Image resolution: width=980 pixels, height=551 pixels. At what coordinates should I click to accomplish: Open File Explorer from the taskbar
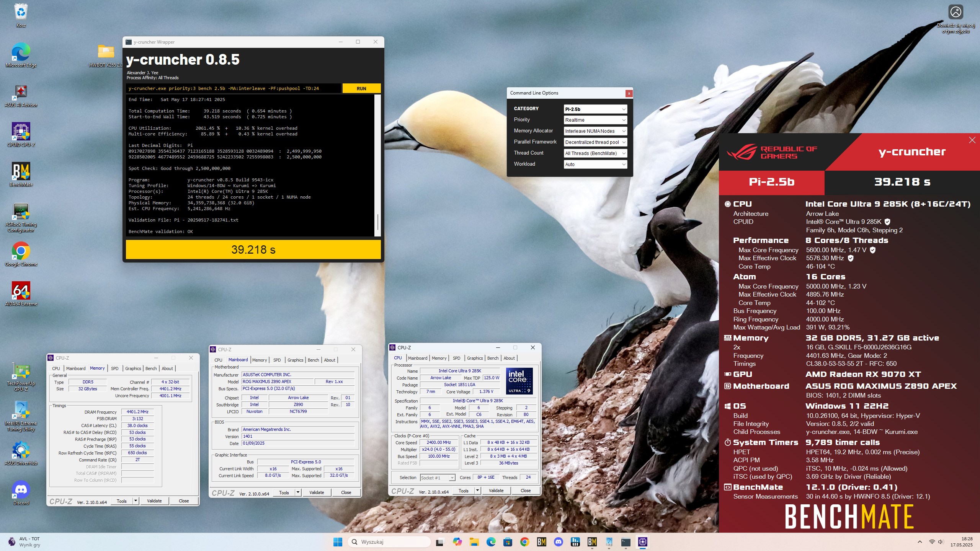(474, 542)
